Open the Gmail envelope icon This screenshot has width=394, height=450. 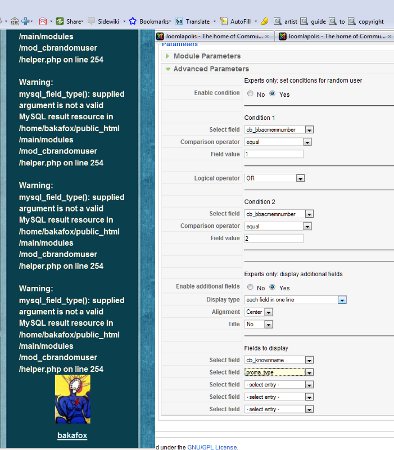(43, 21)
